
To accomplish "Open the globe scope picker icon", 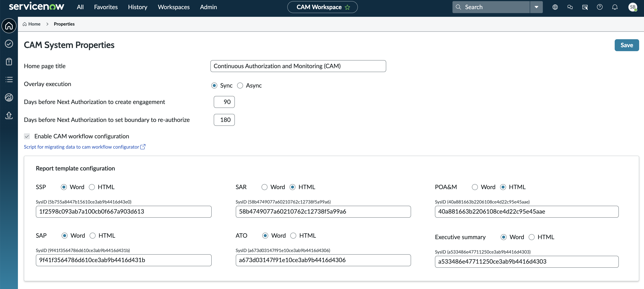I will 555,7.
